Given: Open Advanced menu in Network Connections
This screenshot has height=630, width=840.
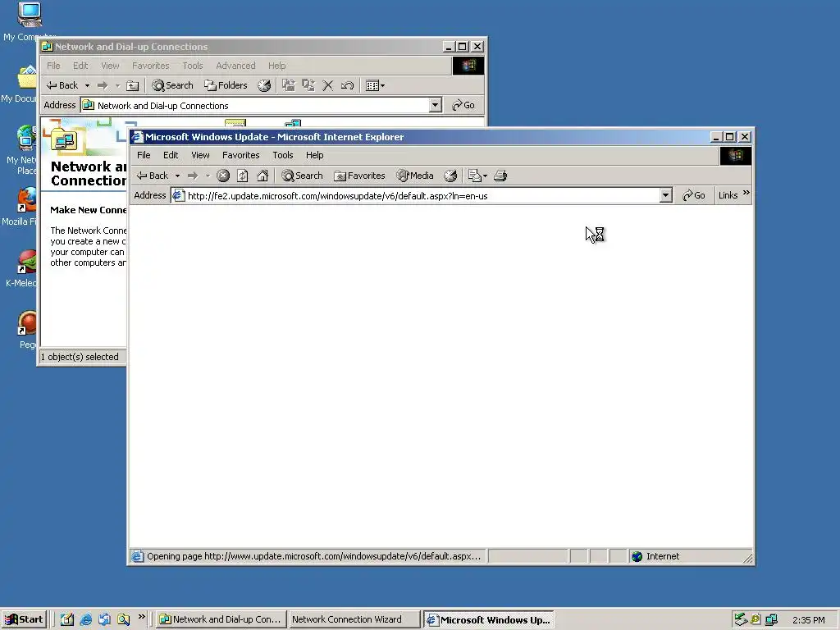Looking at the screenshot, I should coord(235,66).
